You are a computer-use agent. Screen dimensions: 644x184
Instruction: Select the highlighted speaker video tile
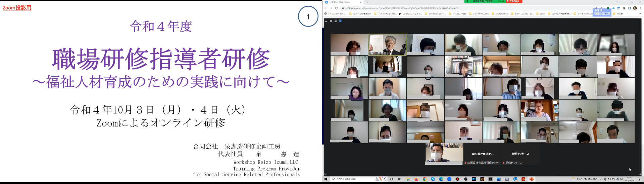(x=387, y=44)
